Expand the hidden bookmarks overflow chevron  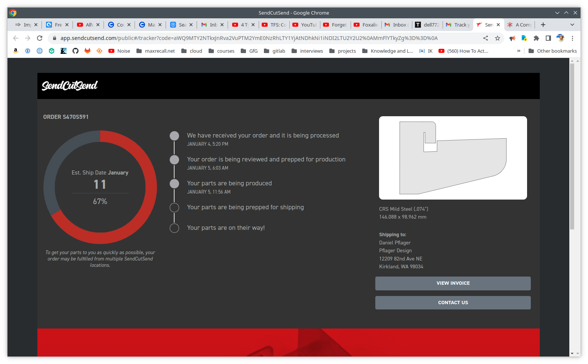518,51
